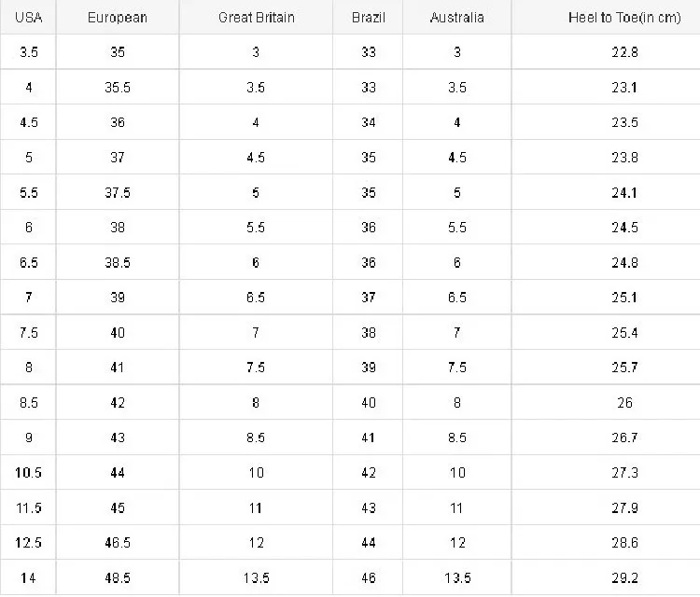Select USA size 12.5 cell

[29, 543]
